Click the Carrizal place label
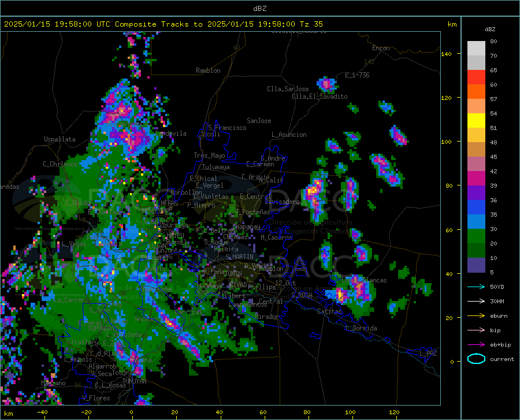Viewport: 520px width, 420px height. pos(188,312)
